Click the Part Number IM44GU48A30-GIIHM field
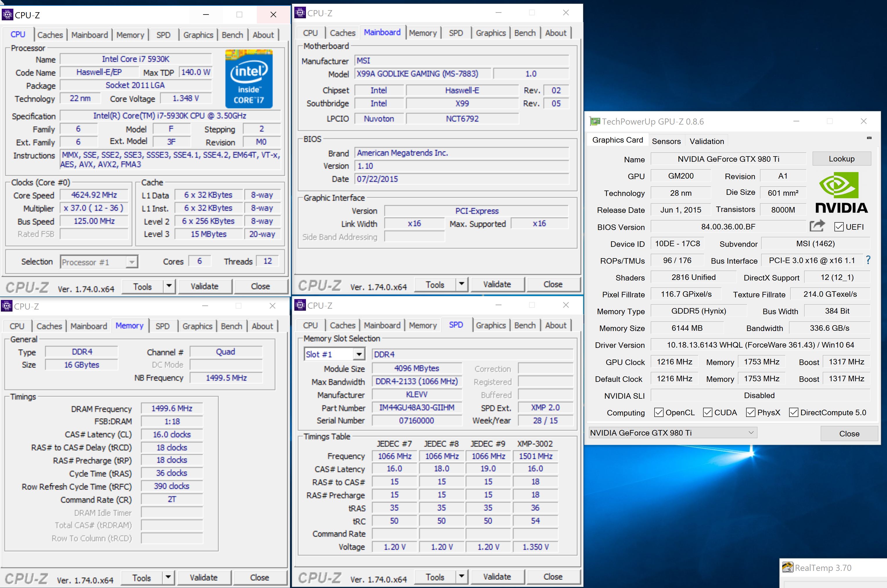Screen dimensions: 887x588 click(x=417, y=407)
